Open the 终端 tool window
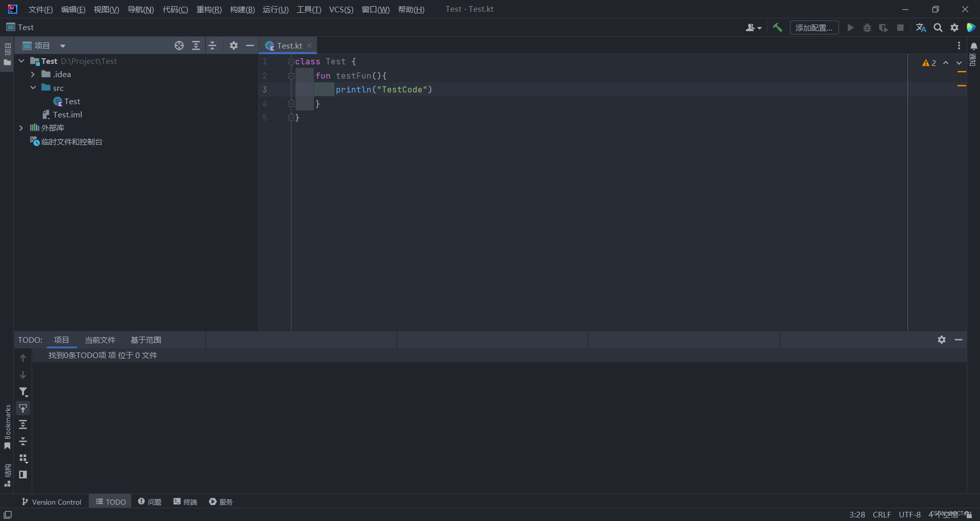Screen dimensions: 980x521 [x=185, y=502]
